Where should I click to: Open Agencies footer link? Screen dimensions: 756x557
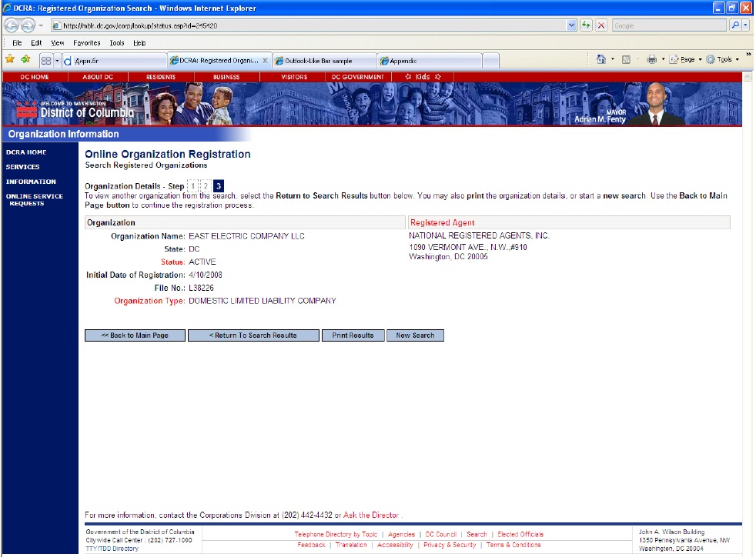point(401,535)
